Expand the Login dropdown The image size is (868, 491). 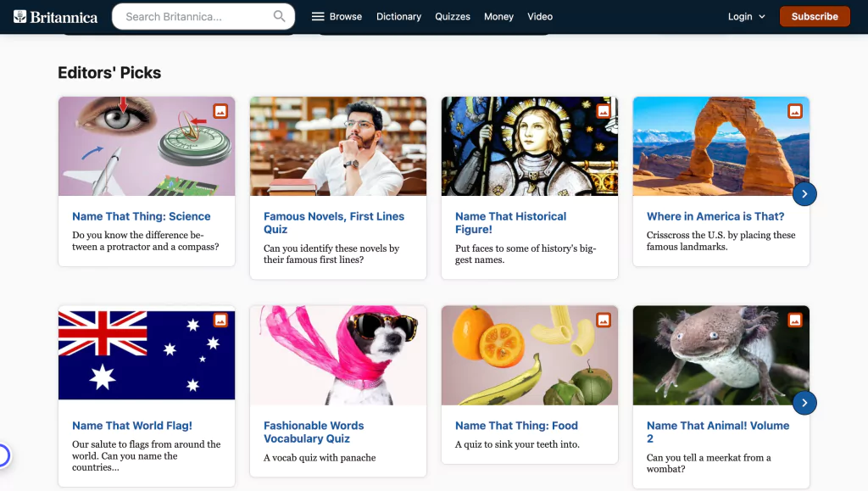746,16
